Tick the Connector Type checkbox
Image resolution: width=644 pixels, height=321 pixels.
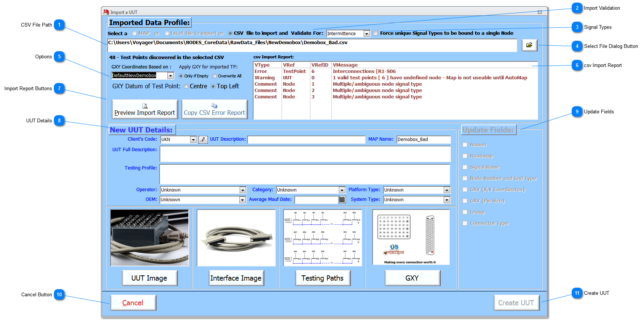point(465,223)
